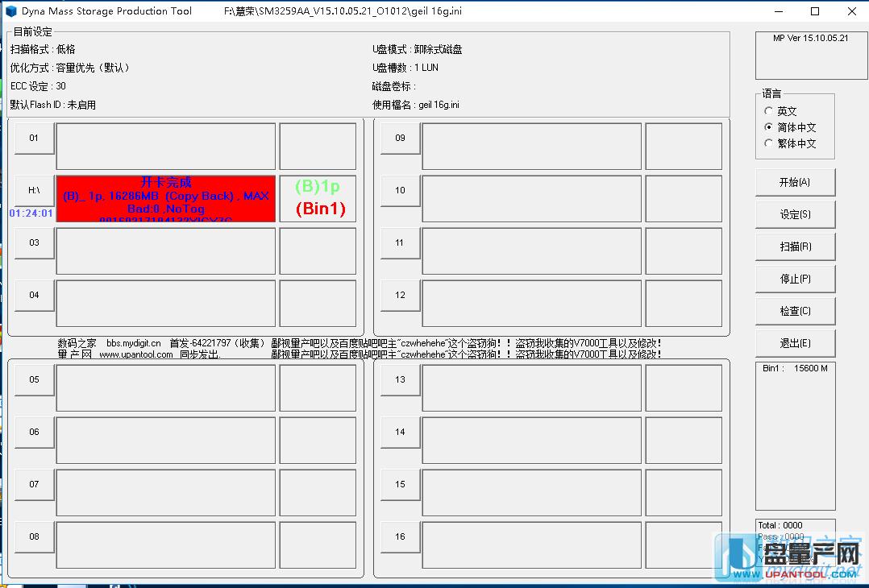
Task: Select the 简体中文 language option
Action: (769, 127)
